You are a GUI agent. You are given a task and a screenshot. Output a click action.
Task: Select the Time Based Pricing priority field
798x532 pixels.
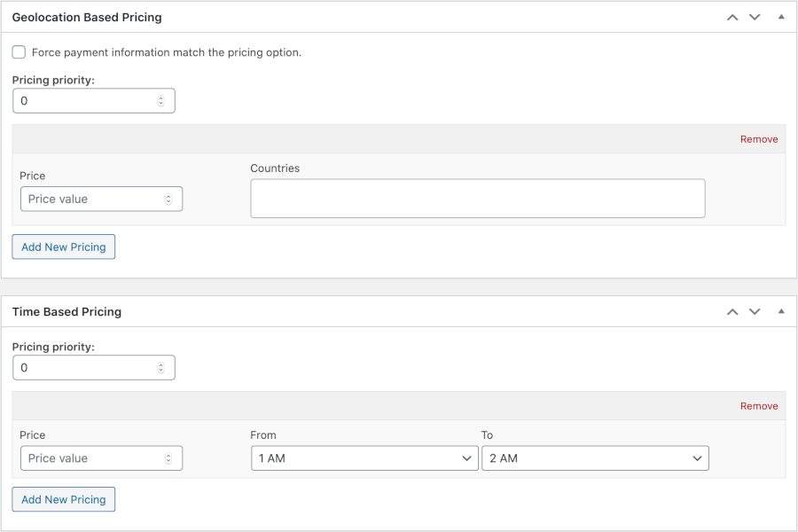tap(94, 368)
